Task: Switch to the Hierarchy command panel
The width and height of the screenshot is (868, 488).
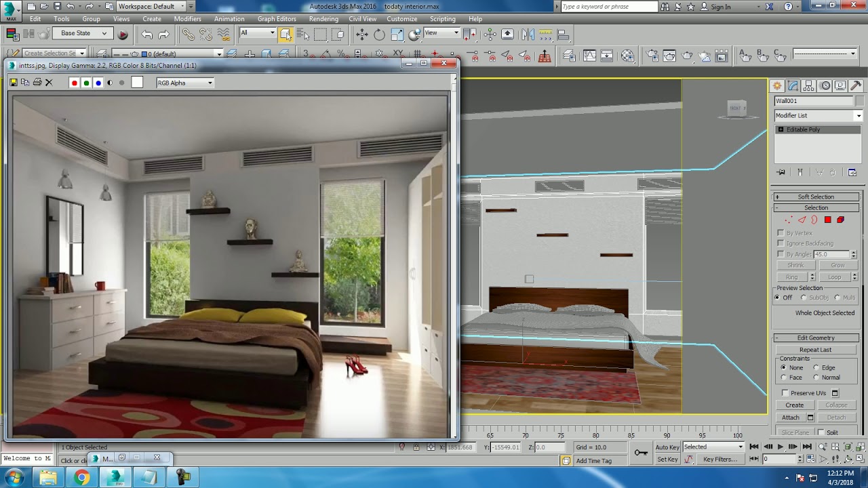Action: point(808,86)
